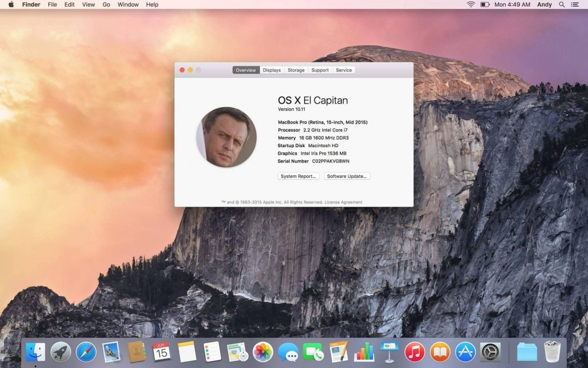
Task: Open App Store icon in dock
Action: [x=465, y=352]
